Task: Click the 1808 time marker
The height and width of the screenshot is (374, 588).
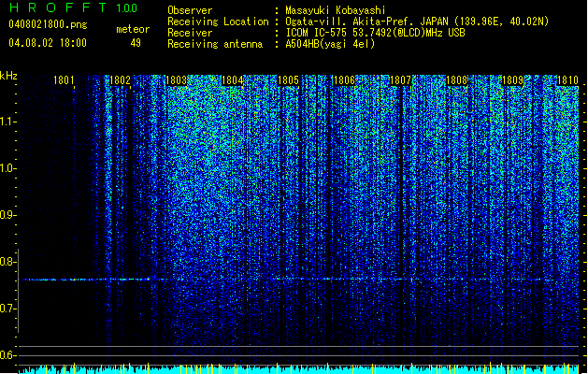Action: (x=457, y=80)
